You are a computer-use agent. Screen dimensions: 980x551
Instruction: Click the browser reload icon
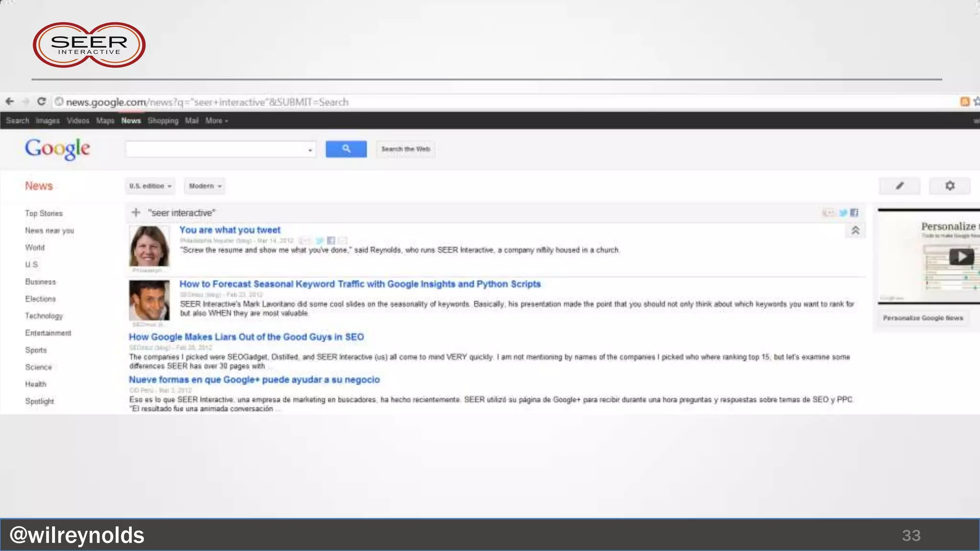42,101
